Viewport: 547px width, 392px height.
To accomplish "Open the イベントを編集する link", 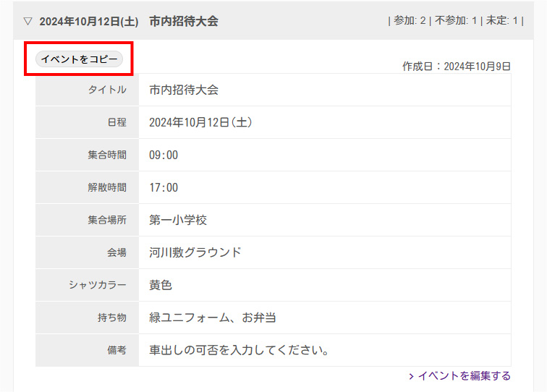I will point(464,376).
